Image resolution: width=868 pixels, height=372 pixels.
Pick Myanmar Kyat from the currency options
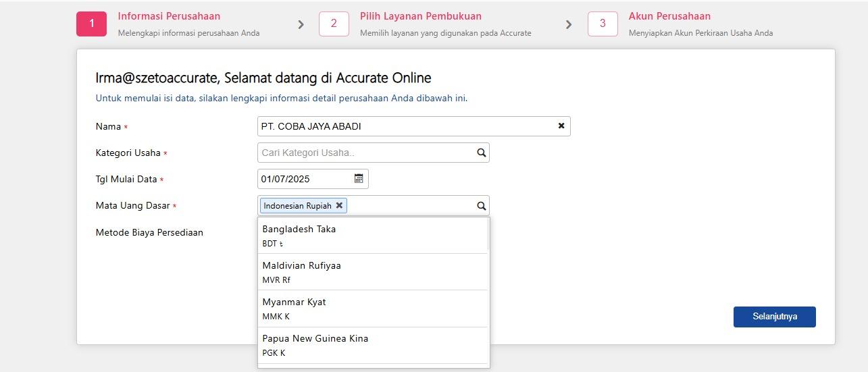click(x=372, y=309)
